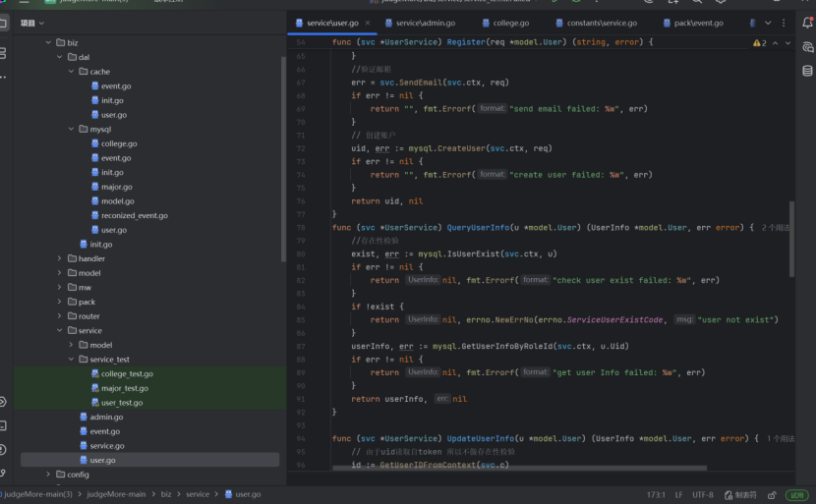Select the service\user.go tab

[332, 23]
